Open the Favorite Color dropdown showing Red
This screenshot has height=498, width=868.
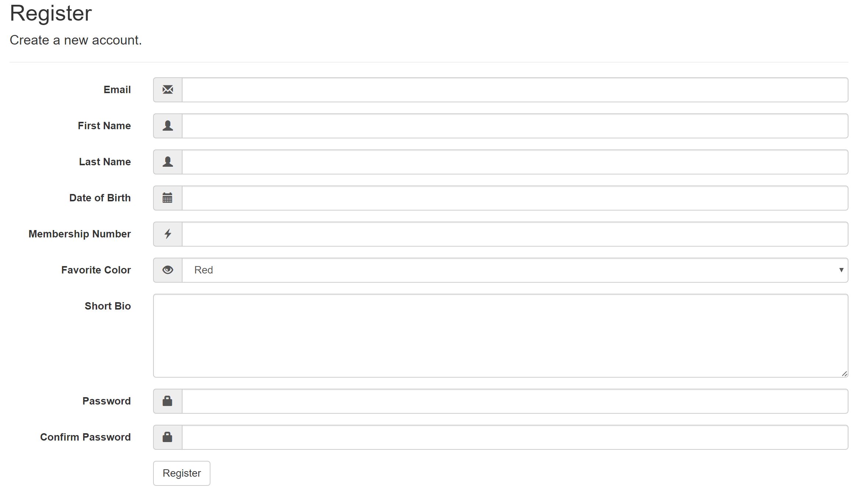(x=515, y=270)
